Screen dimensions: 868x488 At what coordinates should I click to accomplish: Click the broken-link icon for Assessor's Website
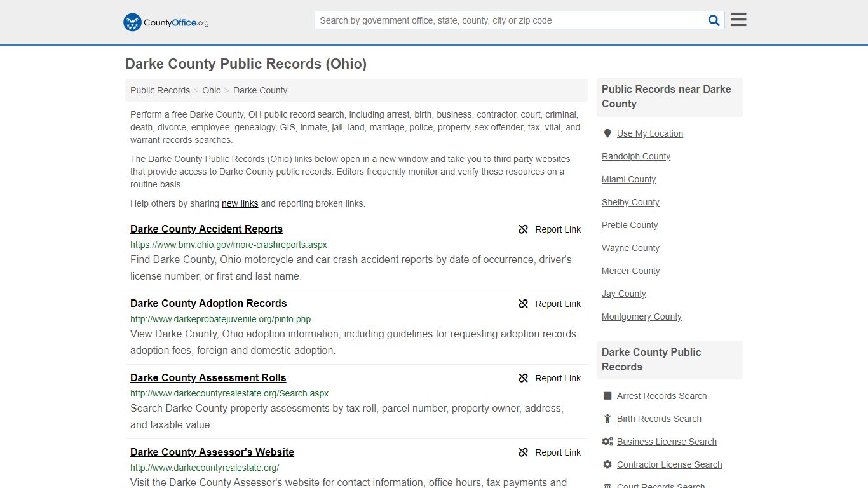click(x=524, y=452)
